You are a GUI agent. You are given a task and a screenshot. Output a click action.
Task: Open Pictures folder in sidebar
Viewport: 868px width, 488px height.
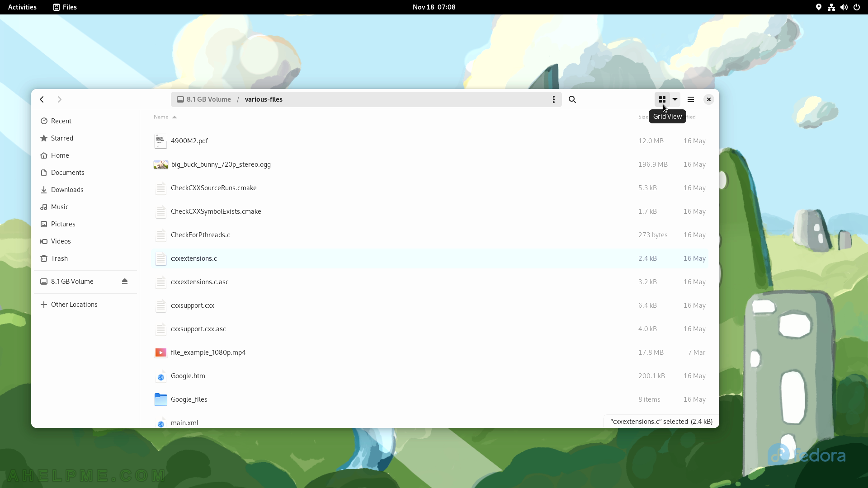(x=86, y=224)
